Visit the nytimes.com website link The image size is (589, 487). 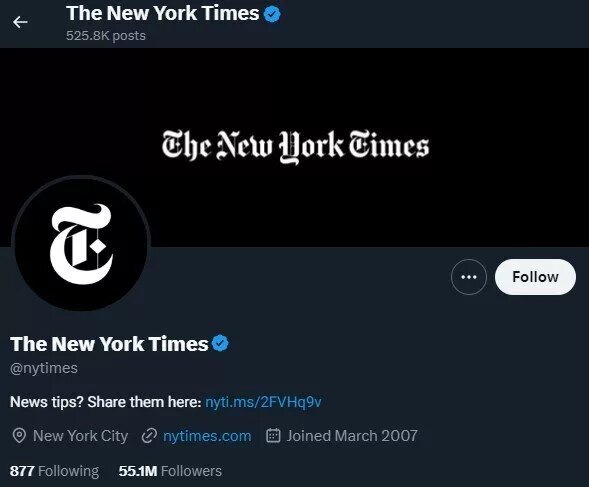click(x=207, y=436)
